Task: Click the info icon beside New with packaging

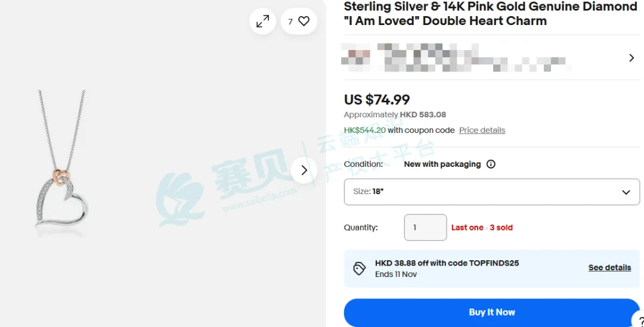Action: [x=491, y=164]
